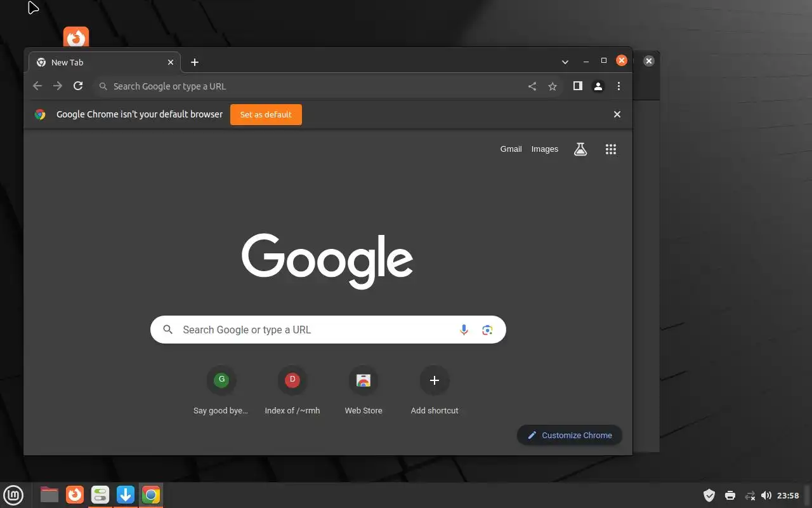Image resolution: width=812 pixels, height=508 pixels.
Task: Open the Search Labs flask icon
Action: click(x=580, y=149)
